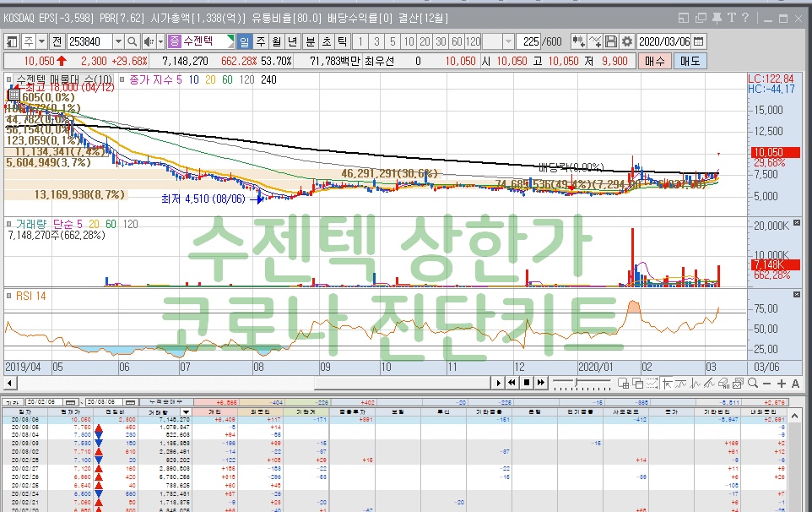The width and height of the screenshot is (812, 512).
Task: Click the speaker sound icon
Action: pos(149,41)
